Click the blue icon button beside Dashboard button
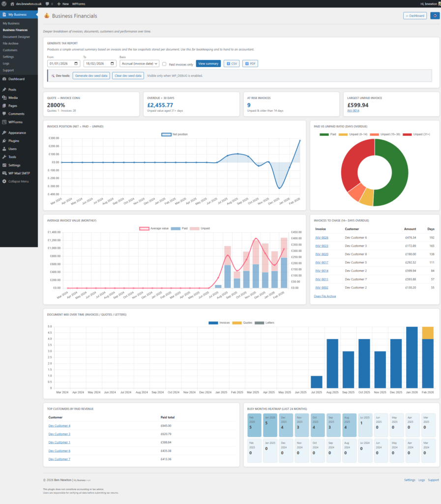The width and height of the screenshot is (441, 504). [x=435, y=16]
